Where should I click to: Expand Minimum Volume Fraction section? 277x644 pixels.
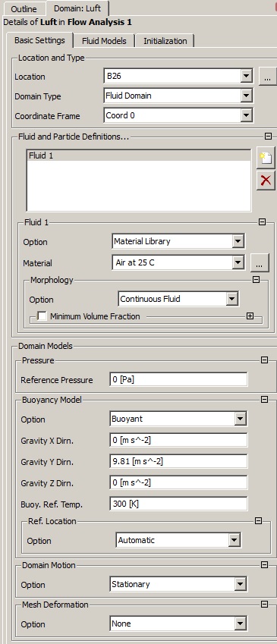tap(250, 316)
